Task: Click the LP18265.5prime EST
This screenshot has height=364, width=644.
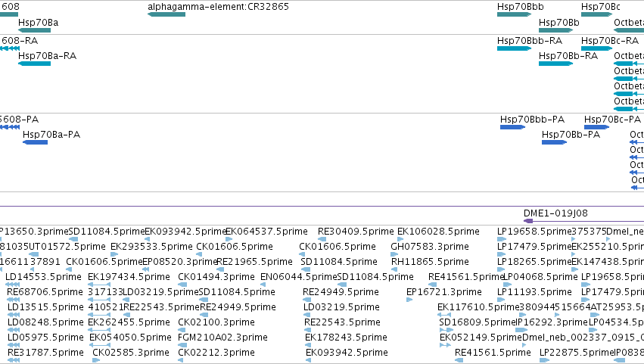Action: click(501, 269)
